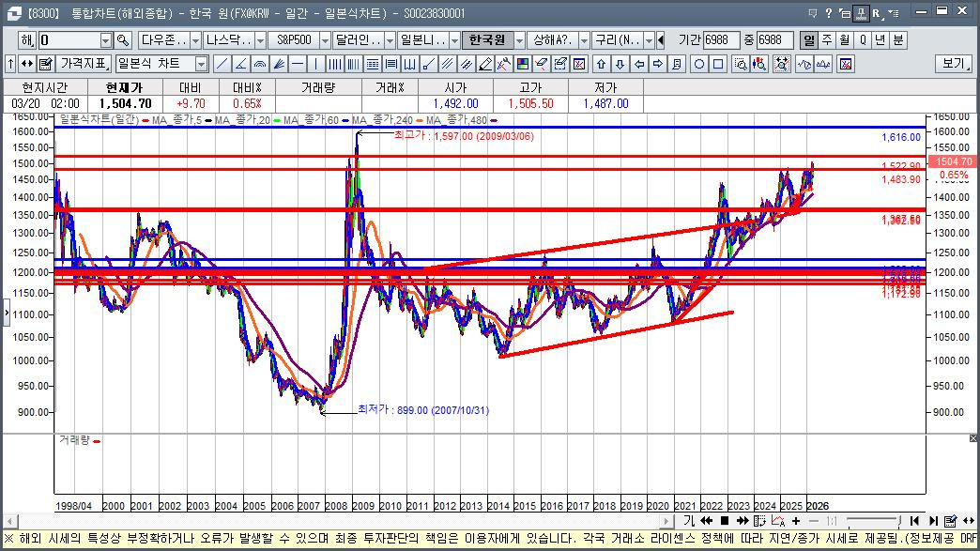Open the symbol code combo box dropdown

pyautogui.click(x=105, y=41)
